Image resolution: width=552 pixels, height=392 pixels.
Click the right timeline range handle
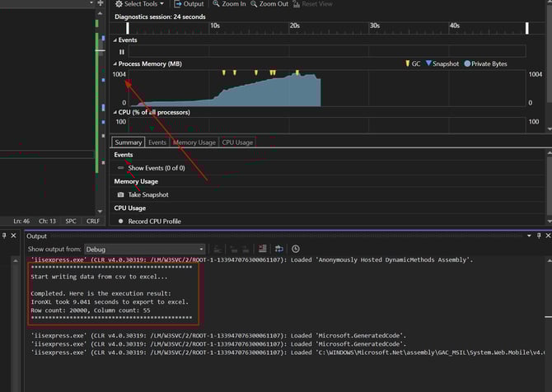tap(527, 28)
